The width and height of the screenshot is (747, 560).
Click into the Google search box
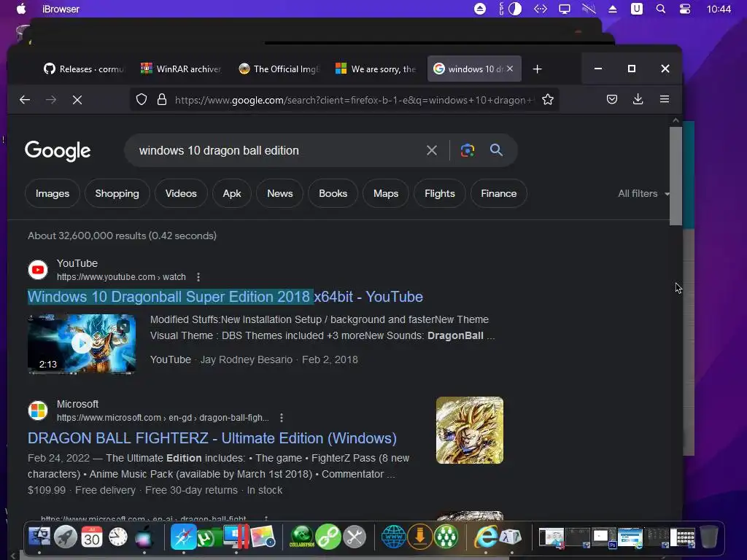(x=276, y=150)
